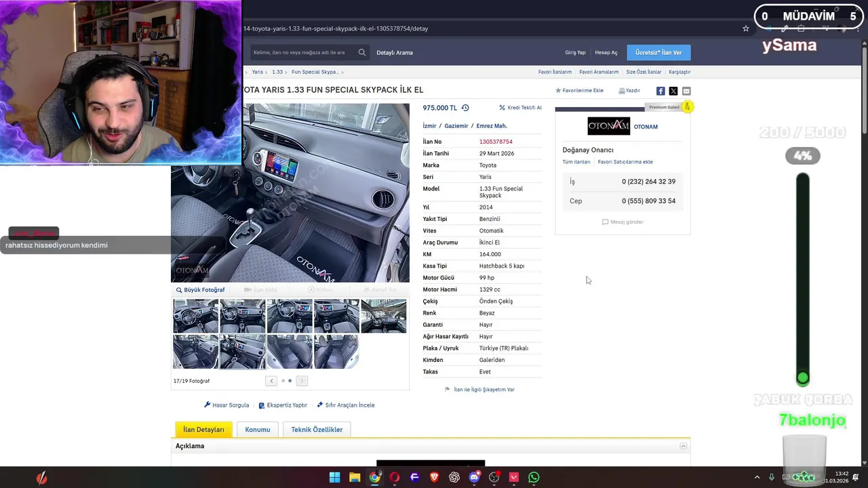
Task: Click Emrez Mah. neighborhood link
Action: click(492, 126)
